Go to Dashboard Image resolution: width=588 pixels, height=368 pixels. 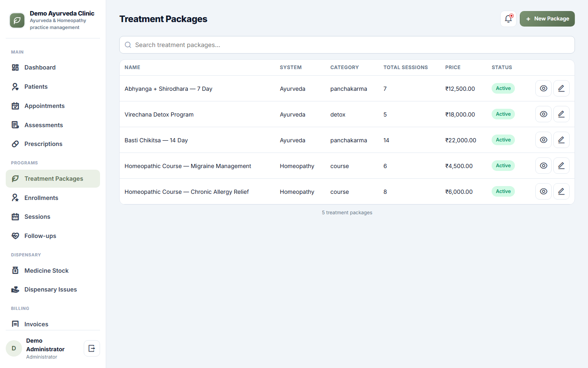pos(53,67)
